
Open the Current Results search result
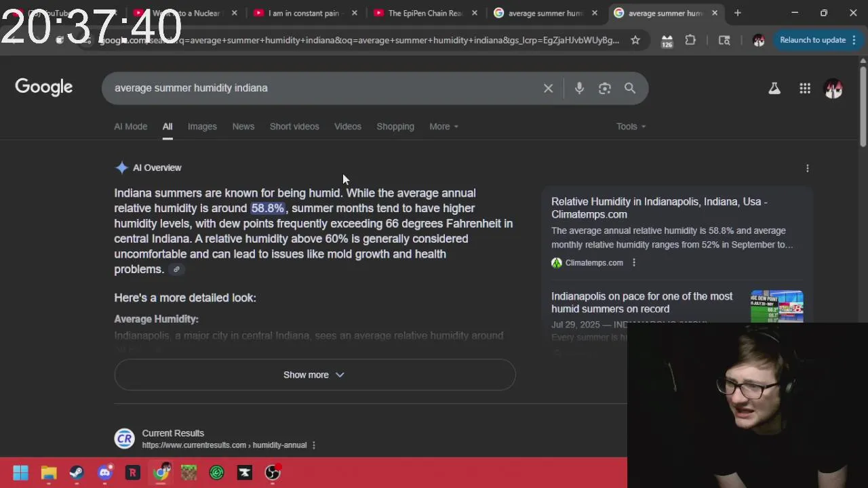173,433
